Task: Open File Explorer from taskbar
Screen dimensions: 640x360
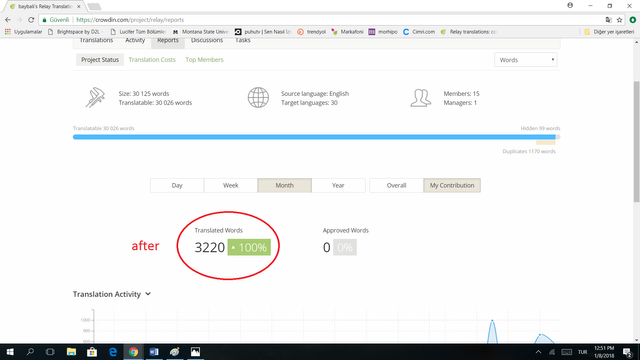Action: click(x=71, y=352)
